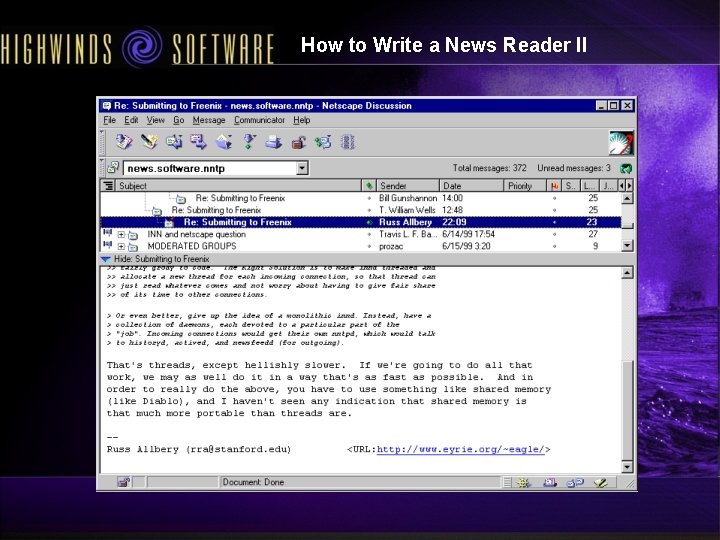Image resolution: width=720 pixels, height=540 pixels.
Task: Click the Get Msg toolbar icon
Action: click(124, 141)
